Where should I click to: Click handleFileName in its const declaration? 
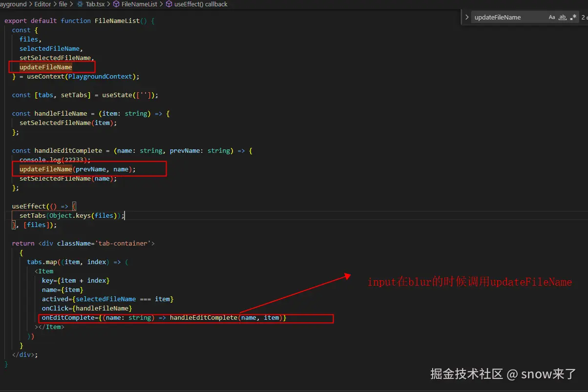61,113
